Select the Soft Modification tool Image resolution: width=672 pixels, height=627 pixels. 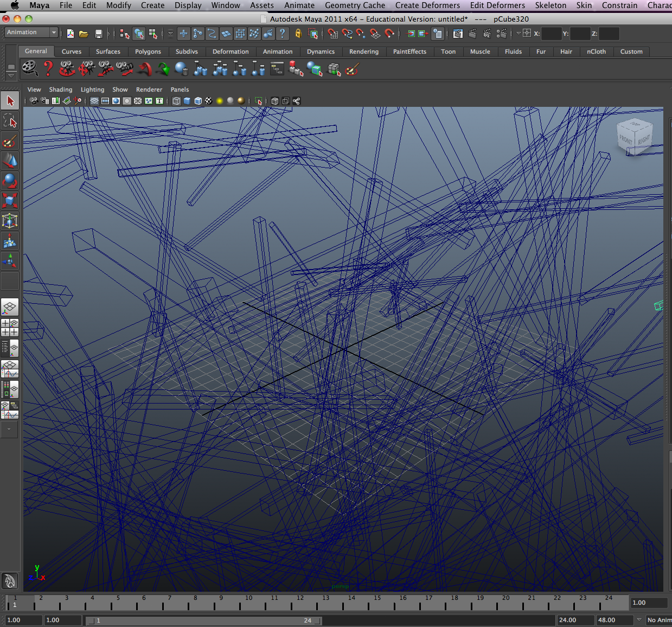click(10, 241)
